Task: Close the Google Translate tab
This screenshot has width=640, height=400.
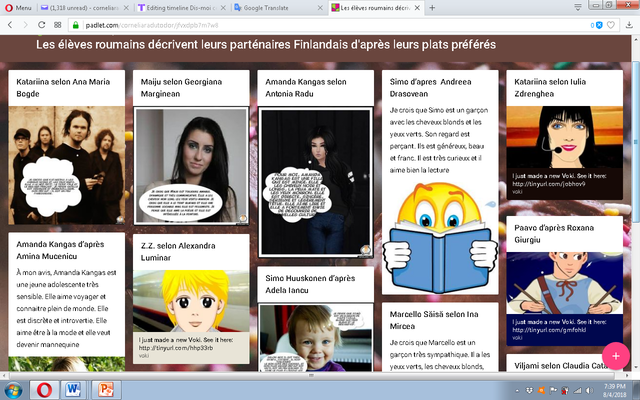Action: pos(320,7)
